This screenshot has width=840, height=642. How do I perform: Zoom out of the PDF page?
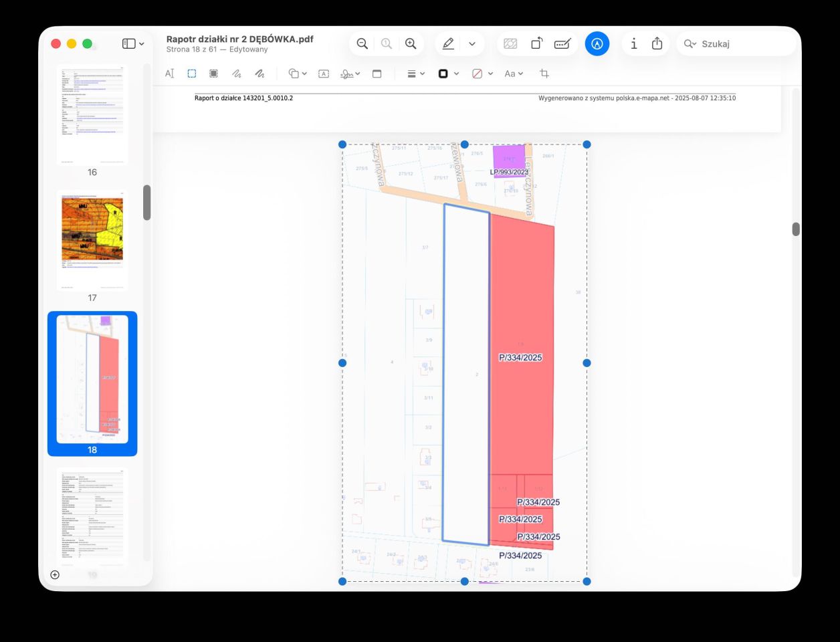tap(362, 43)
